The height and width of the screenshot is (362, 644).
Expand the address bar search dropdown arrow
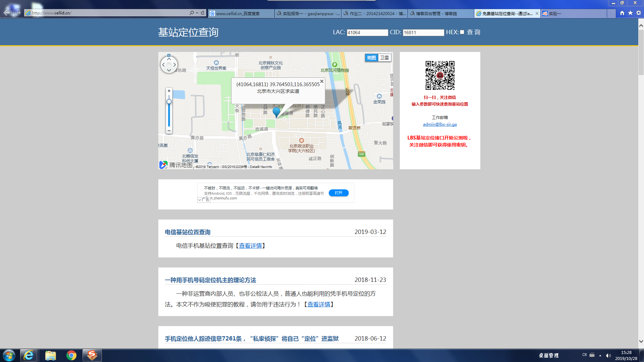click(197, 13)
